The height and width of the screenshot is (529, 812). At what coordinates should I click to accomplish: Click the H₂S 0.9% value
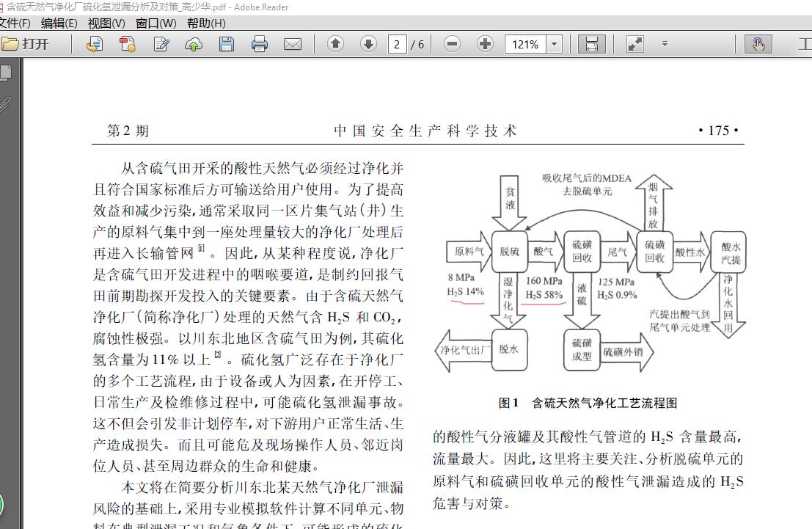(617, 295)
